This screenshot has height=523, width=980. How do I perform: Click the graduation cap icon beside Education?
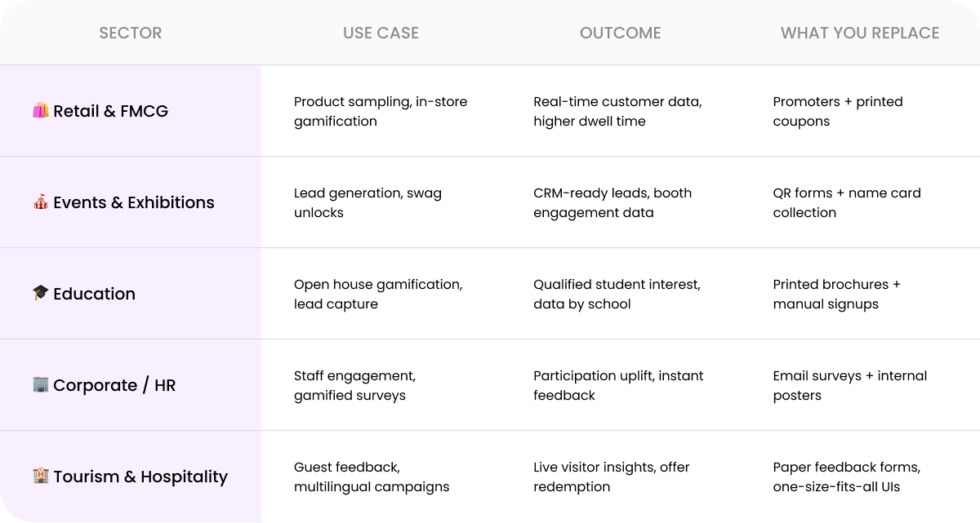point(41,294)
